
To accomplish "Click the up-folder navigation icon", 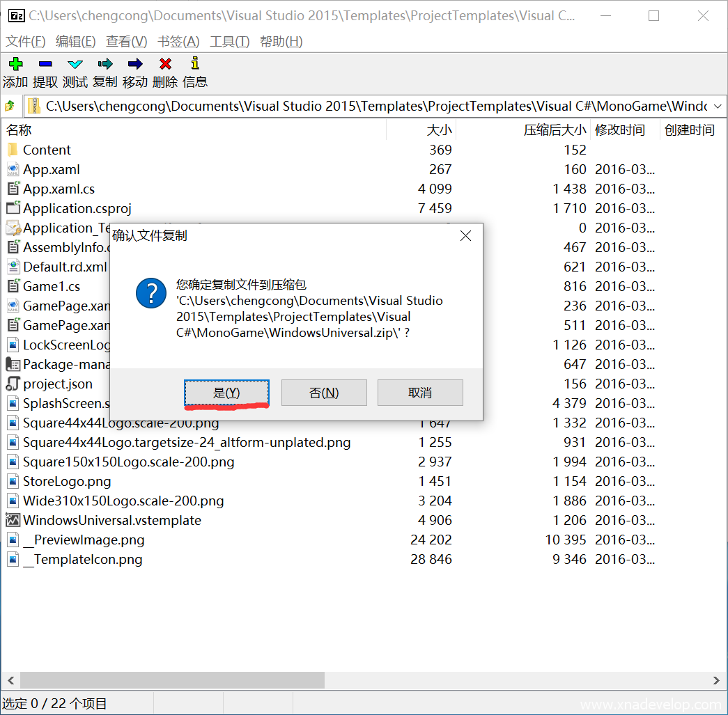I will pos(10,107).
